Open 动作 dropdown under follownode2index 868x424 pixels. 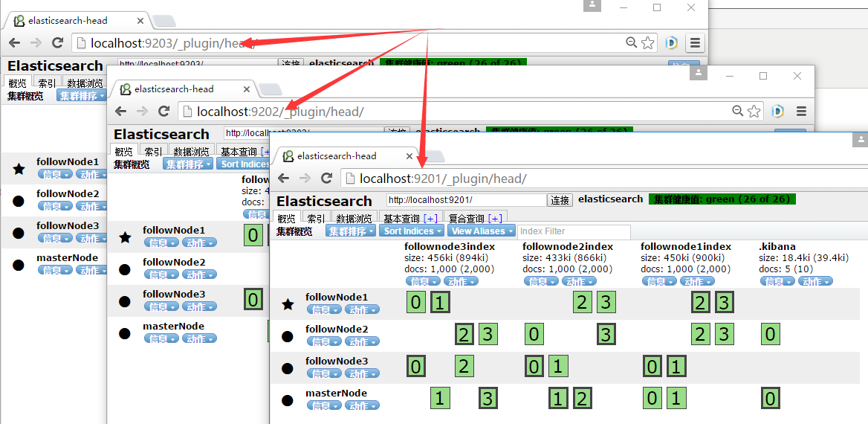tap(579, 281)
